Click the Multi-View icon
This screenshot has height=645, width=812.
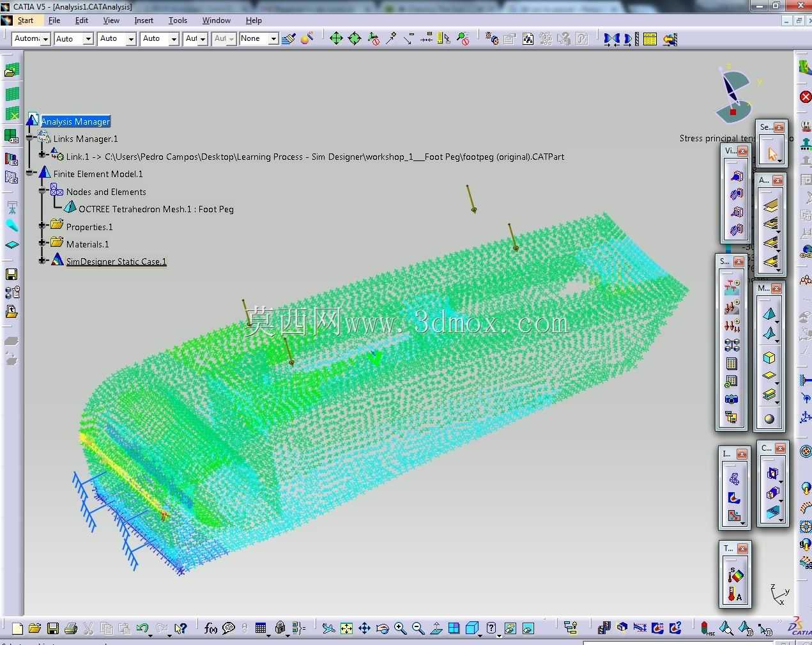454,629
